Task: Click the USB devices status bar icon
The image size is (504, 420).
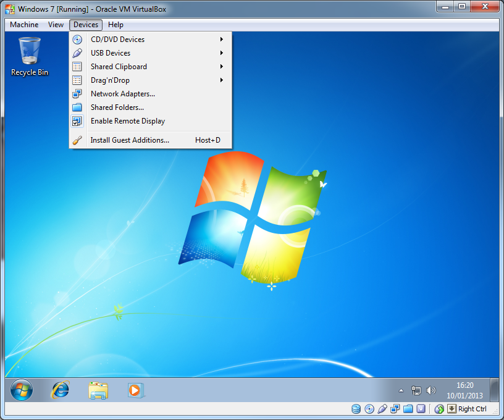Action: 382,409
